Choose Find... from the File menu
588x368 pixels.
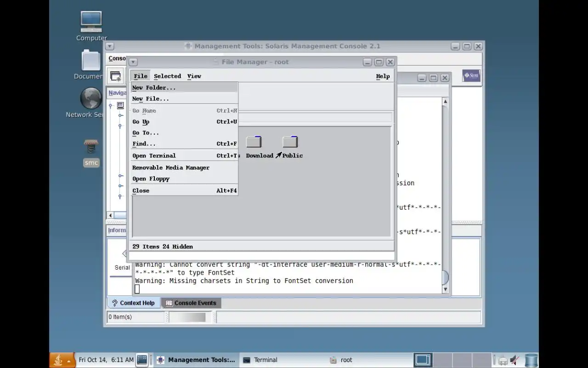pyautogui.click(x=184, y=144)
